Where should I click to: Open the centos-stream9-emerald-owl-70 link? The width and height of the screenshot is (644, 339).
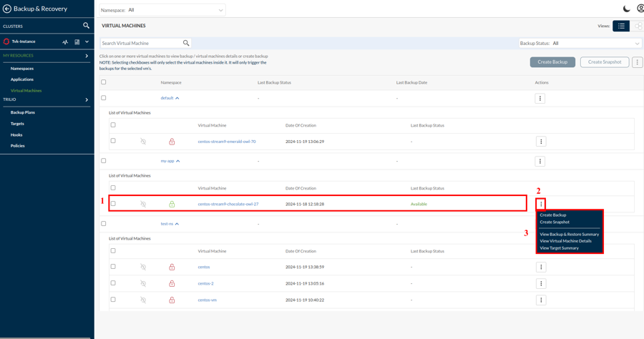[227, 142]
